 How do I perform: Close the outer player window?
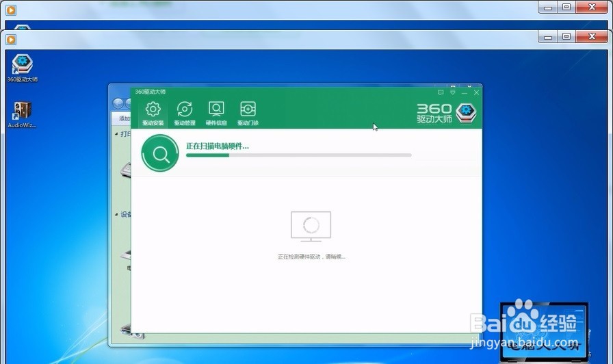point(592,7)
